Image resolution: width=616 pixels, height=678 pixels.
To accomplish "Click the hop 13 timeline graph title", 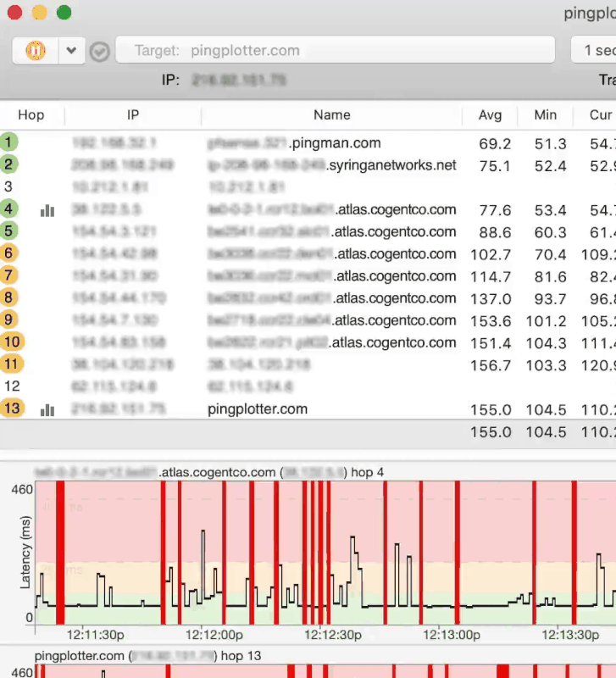I will [x=147, y=656].
